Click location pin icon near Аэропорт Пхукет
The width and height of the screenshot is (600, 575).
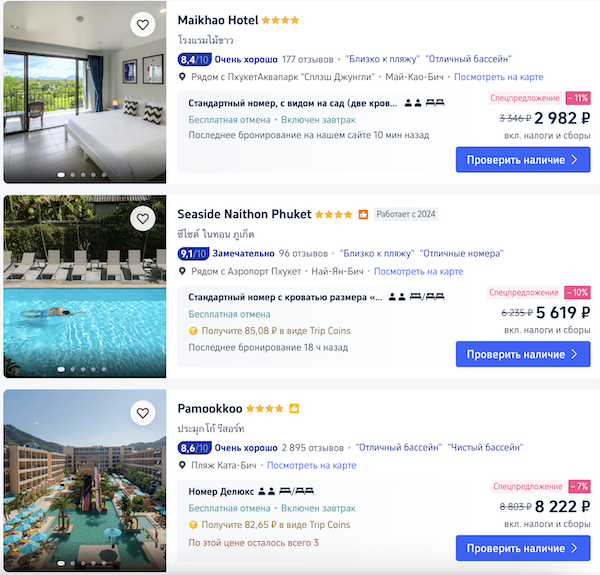click(183, 271)
